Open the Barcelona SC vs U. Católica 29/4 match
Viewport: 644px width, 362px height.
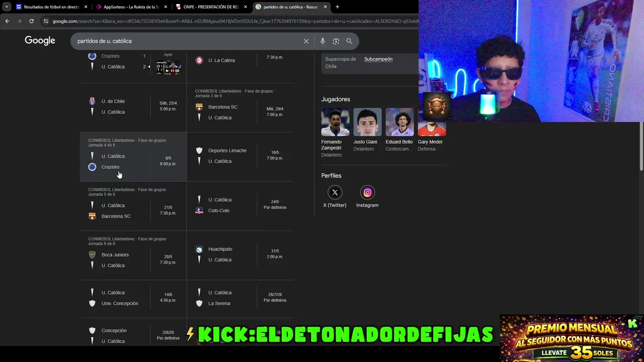click(240, 107)
